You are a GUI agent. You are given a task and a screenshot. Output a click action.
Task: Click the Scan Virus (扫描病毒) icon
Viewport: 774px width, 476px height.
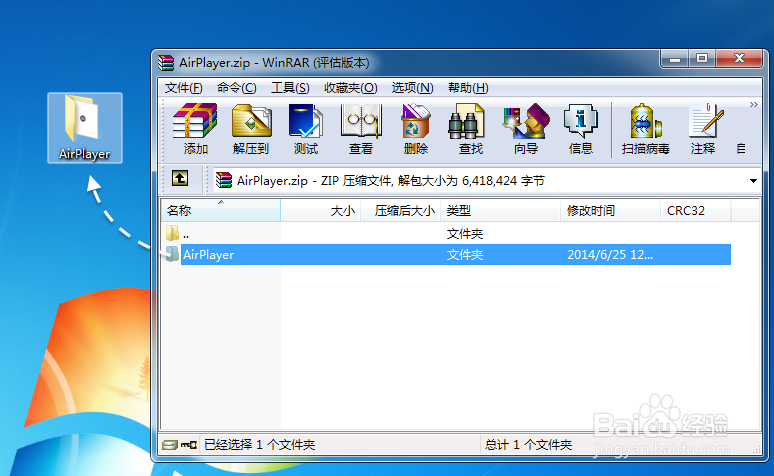645,128
